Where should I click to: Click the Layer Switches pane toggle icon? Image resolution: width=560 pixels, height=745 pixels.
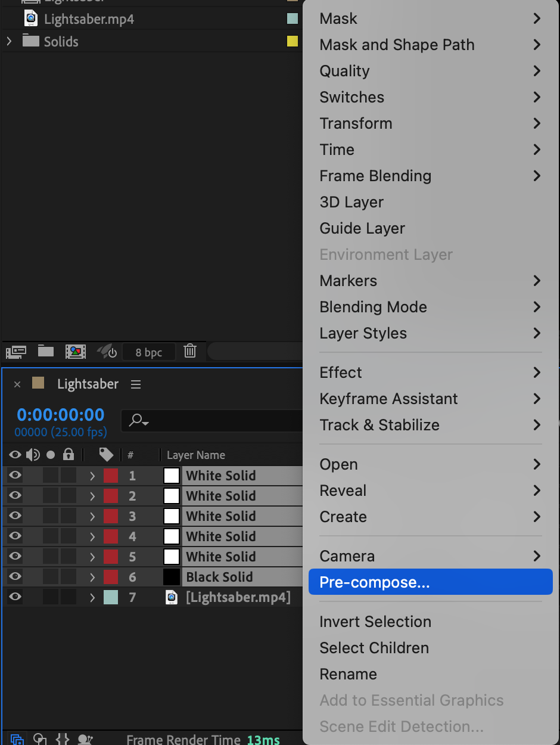point(17,740)
